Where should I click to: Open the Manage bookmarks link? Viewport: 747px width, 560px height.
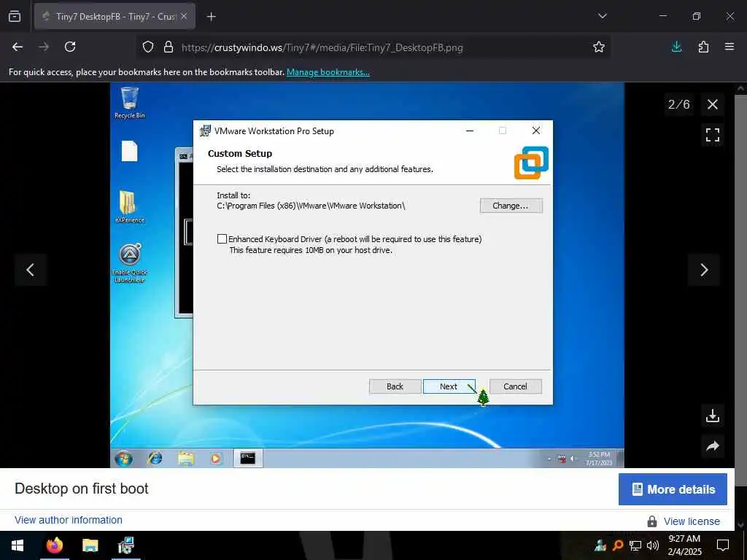pyautogui.click(x=328, y=72)
